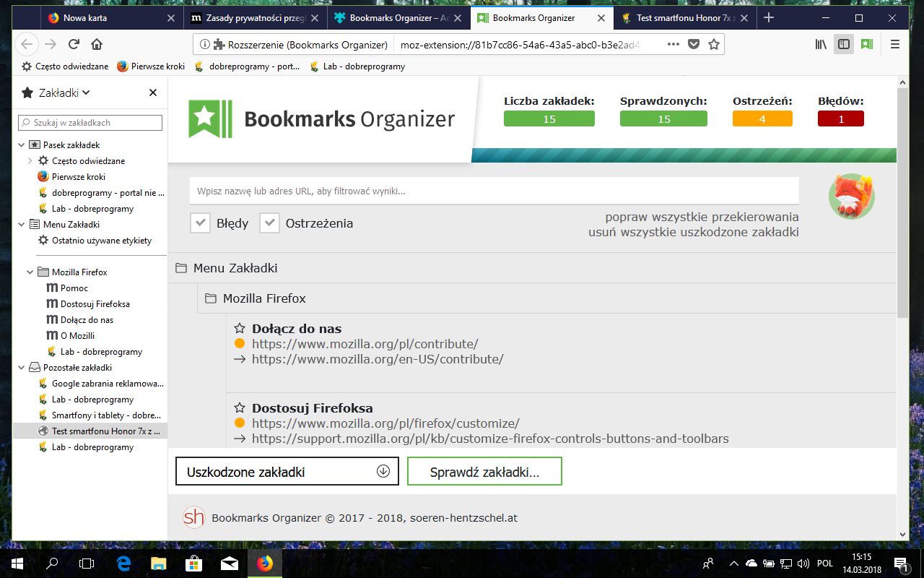Open the Action Center notifications icon

tap(900, 563)
